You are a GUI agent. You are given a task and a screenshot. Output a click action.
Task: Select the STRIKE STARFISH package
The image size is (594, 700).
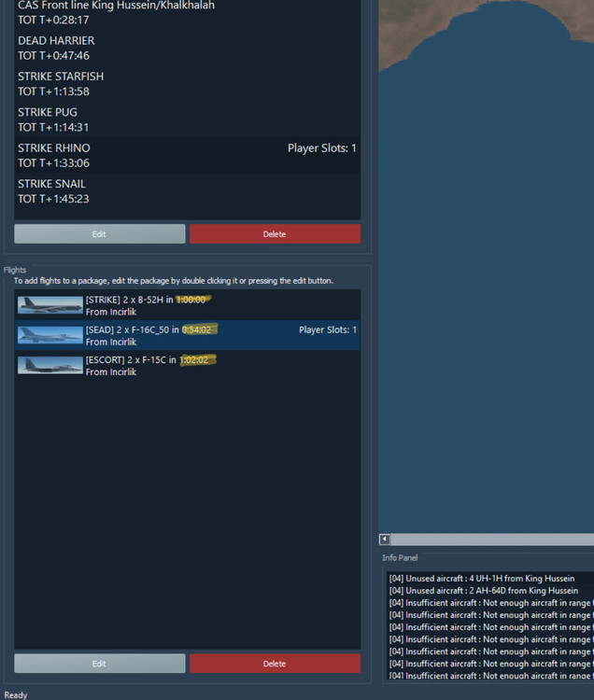187,83
